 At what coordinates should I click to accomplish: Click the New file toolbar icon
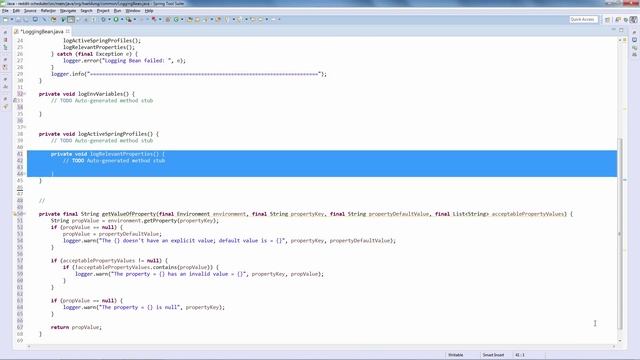point(5,19)
